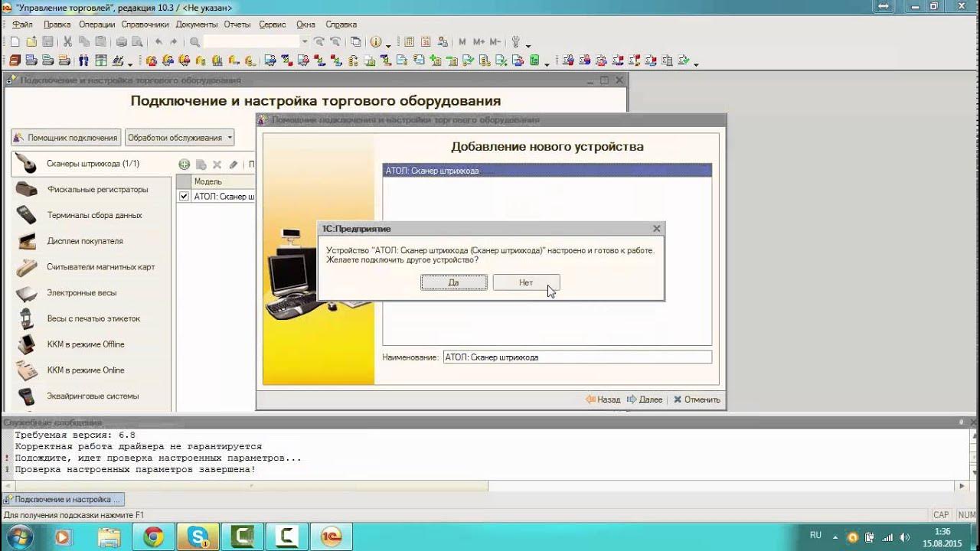Click the scissors cut icon
Viewport: 980px width, 551px height.
67,41
